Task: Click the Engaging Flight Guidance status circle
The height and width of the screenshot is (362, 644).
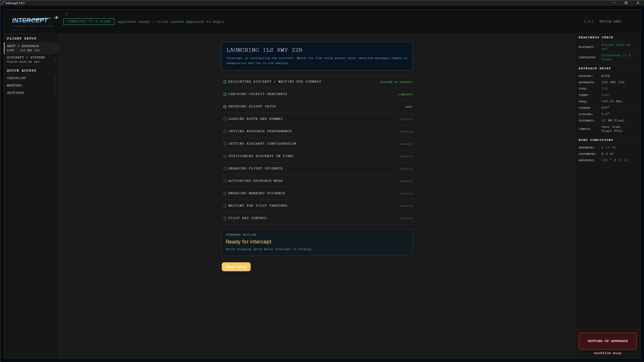Action: click(x=225, y=169)
